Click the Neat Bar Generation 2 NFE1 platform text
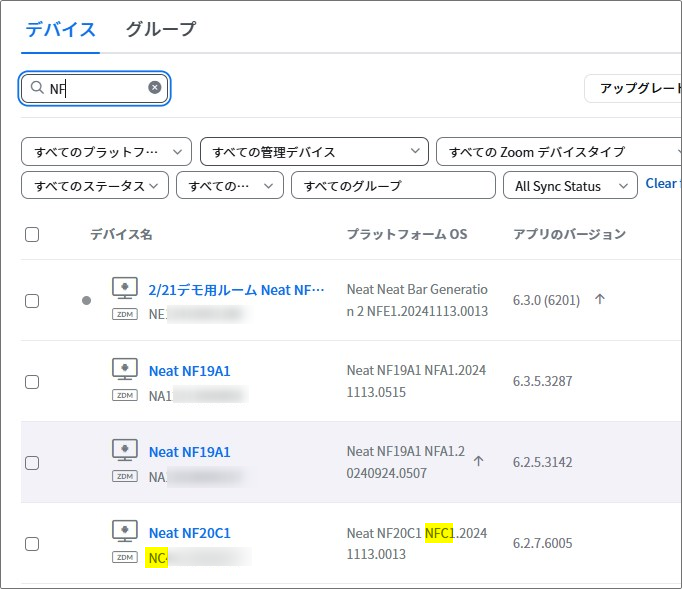The width and height of the screenshot is (682, 589). pyautogui.click(x=417, y=300)
